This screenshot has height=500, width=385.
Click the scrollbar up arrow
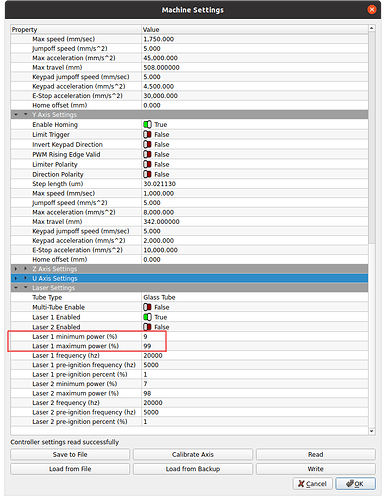coord(372,28)
